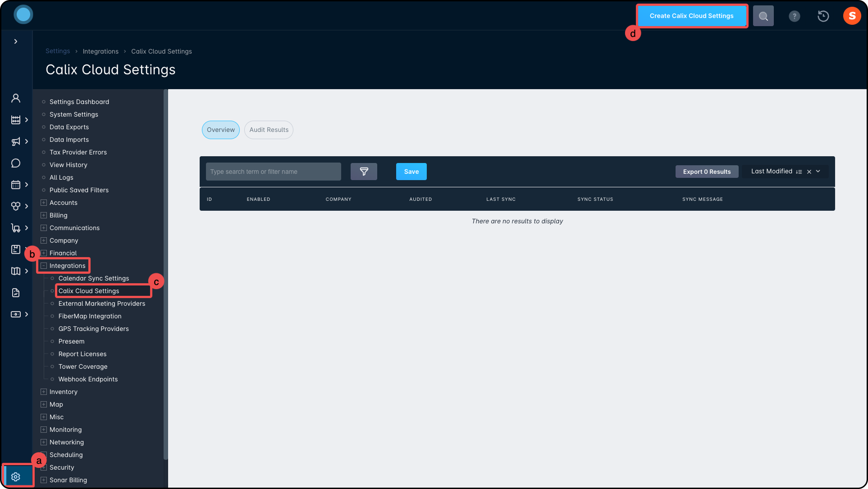Expand the main navigation sidebar chevron

click(16, 41)
